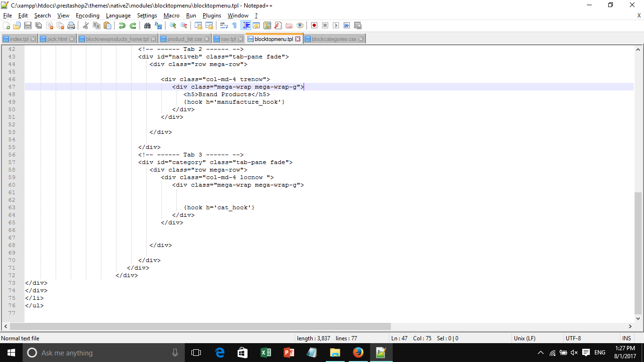Switch to the product_list.css tab

coord(184,39)
